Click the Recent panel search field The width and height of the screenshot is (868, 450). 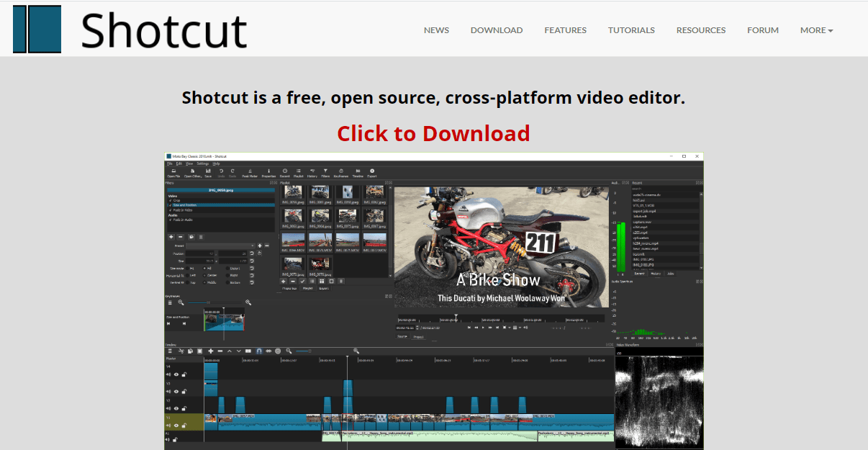(665, 189)
